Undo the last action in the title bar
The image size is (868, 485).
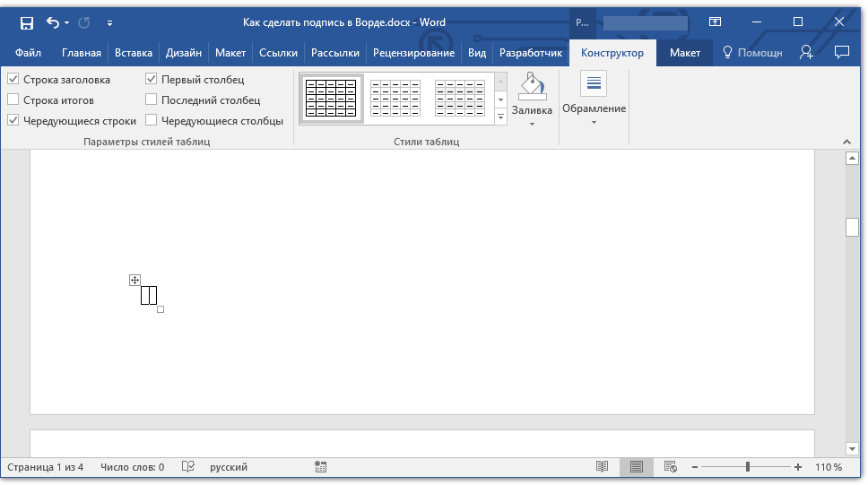(x=53, y=22)
